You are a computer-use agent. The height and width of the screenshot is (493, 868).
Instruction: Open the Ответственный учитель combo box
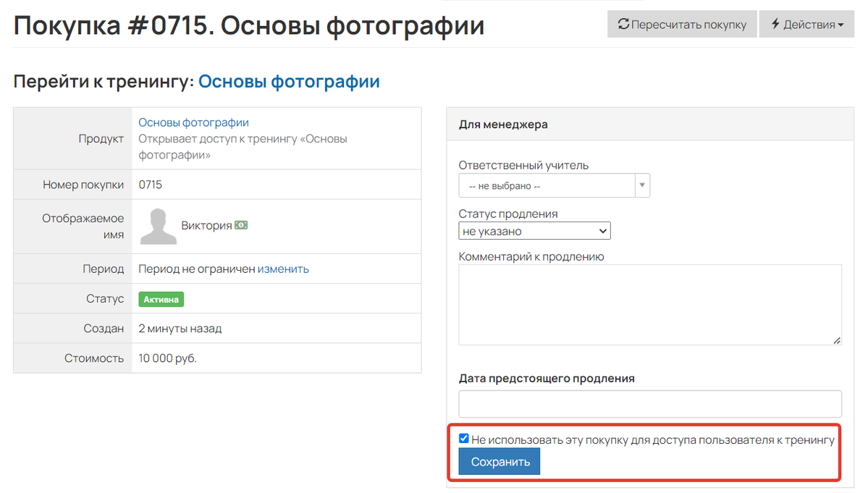coord(554,186)
